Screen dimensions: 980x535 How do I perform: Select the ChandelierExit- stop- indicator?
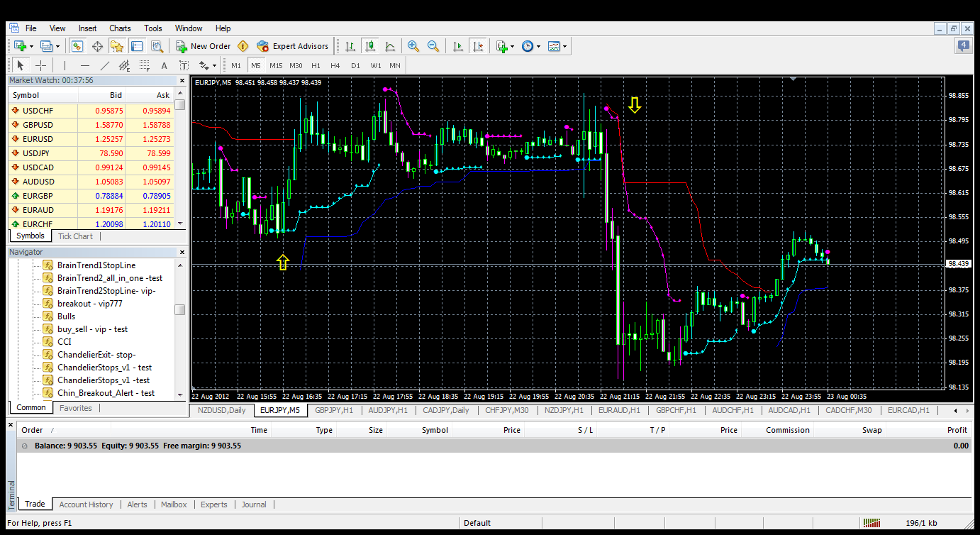click(96, 355)
